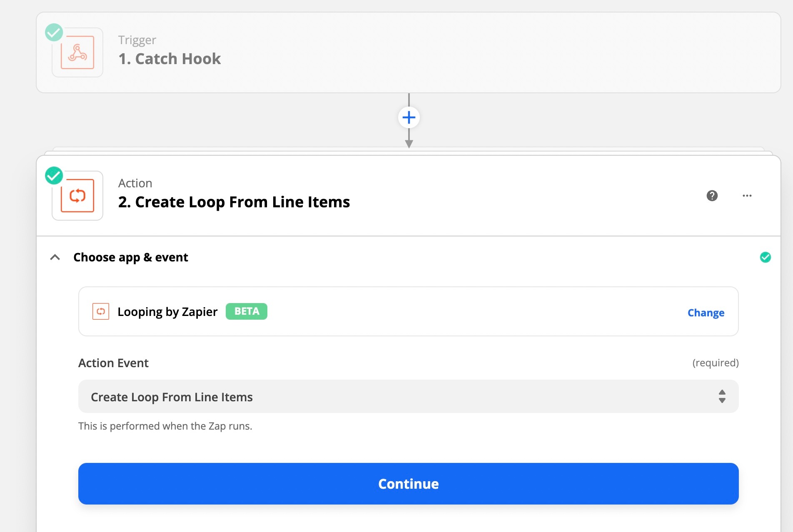Click the 2. Create Loop From Line Items title

tap(234, 202)
